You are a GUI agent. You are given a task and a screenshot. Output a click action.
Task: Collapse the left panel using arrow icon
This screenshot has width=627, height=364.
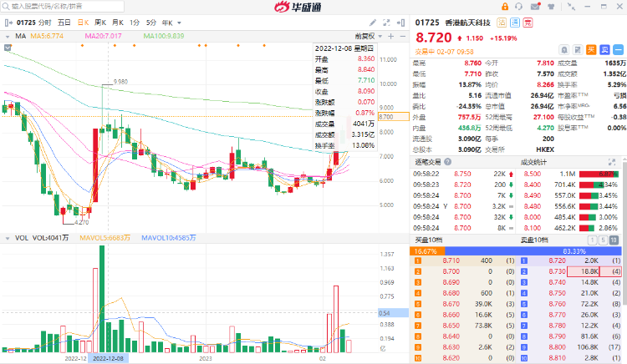[x=8, y=23]
